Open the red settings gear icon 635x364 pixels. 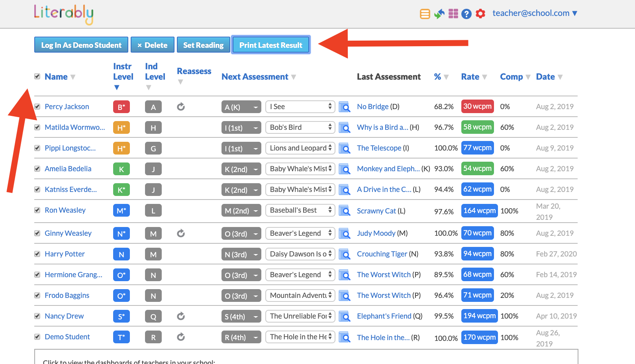[x=481, y=14]
